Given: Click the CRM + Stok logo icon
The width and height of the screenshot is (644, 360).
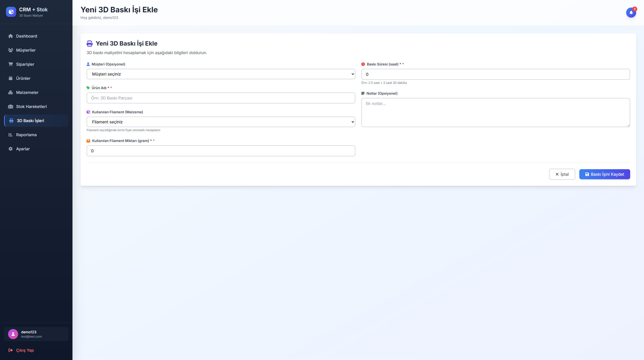Looking at the screenshot, I should coord(11,12).
